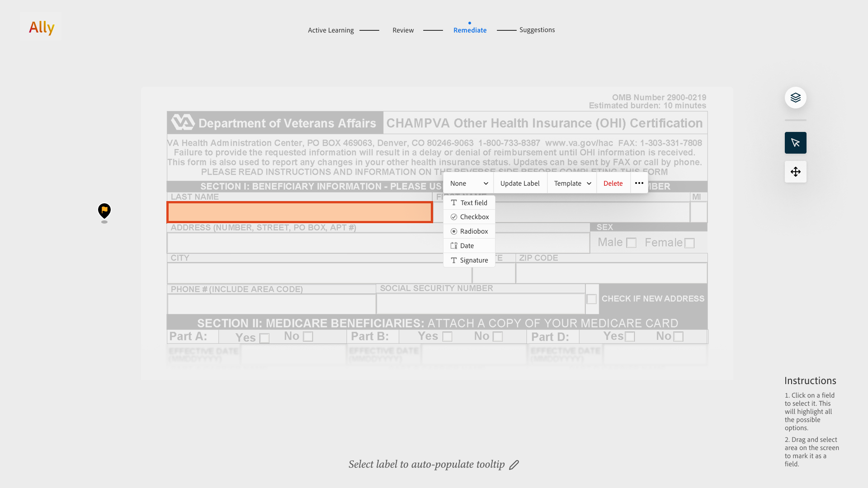Screen dimensions: 868x488
Task: Tick Part A No checkbox
Action: pos(308,337)
